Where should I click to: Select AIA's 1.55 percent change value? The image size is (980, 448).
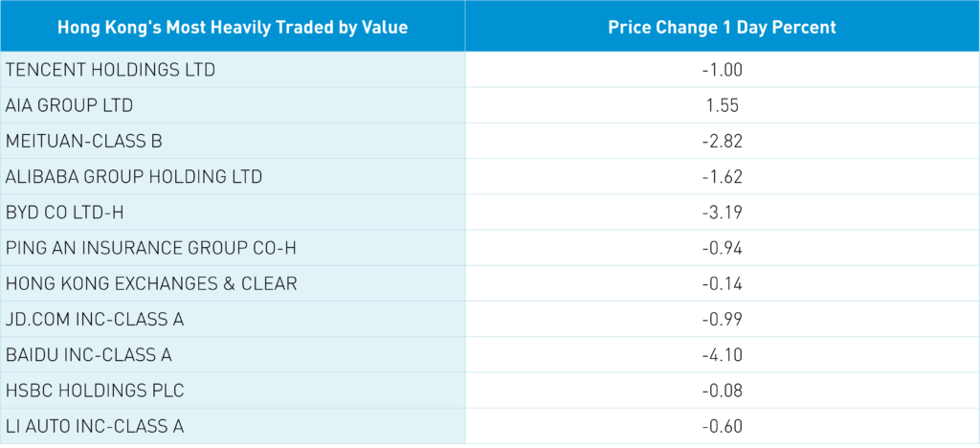722,105
